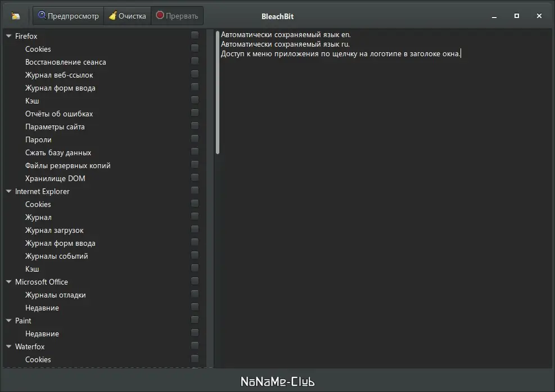Screen dimensions: 555x392
Task: Minimize the BleachBit window
Action: pyautogui.click(x=494, y=16)
